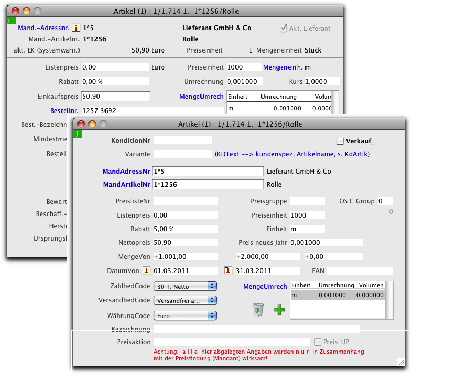Click the Rabatt field in the back window

(115, 81)
